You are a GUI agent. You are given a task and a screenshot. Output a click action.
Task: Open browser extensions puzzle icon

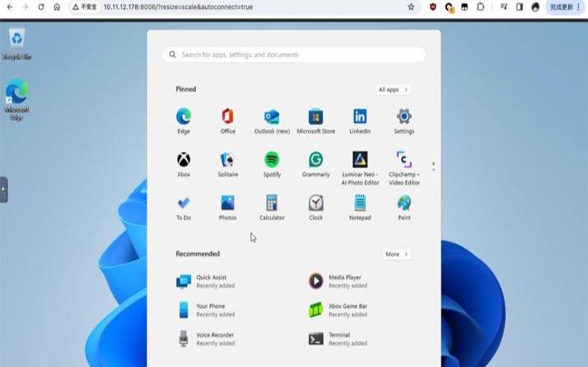coord(480,7)
